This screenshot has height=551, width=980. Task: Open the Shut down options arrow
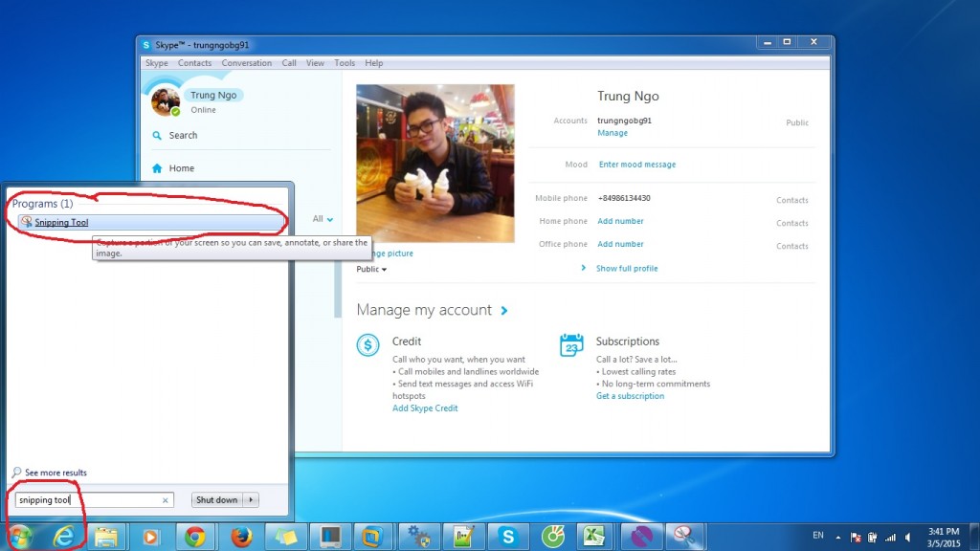click(252, 499)
